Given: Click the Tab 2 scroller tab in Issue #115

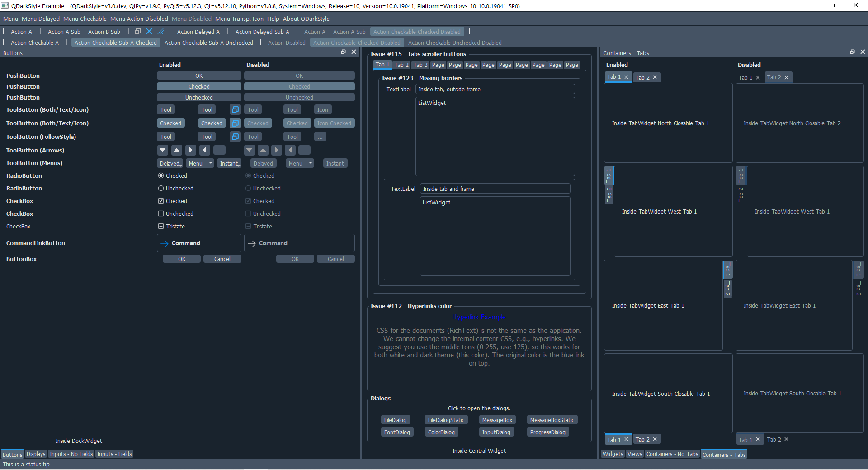Looking at the screenshot, I should pos(401,65).
